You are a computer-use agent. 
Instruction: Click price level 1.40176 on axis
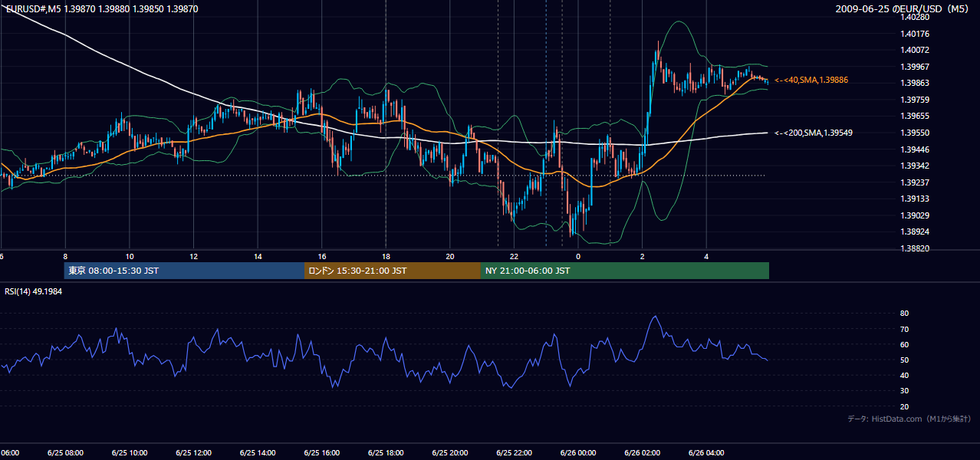click(914, 34)
